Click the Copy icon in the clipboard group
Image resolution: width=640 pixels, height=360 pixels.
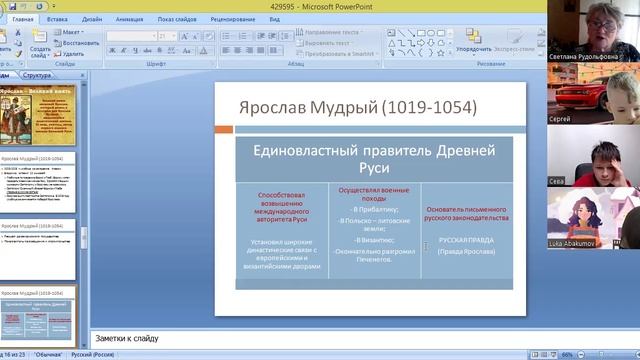tap(18, 43)
